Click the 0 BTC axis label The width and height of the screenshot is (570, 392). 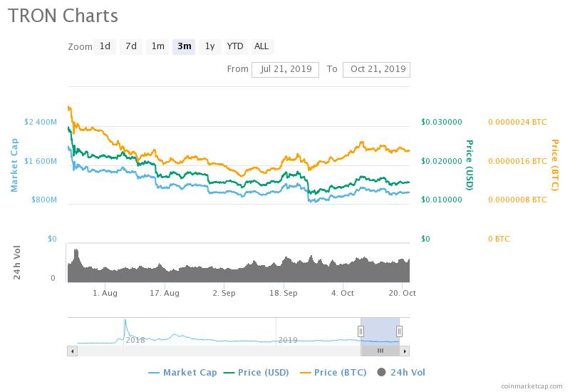pyautogui.click(x=499, y=239)
